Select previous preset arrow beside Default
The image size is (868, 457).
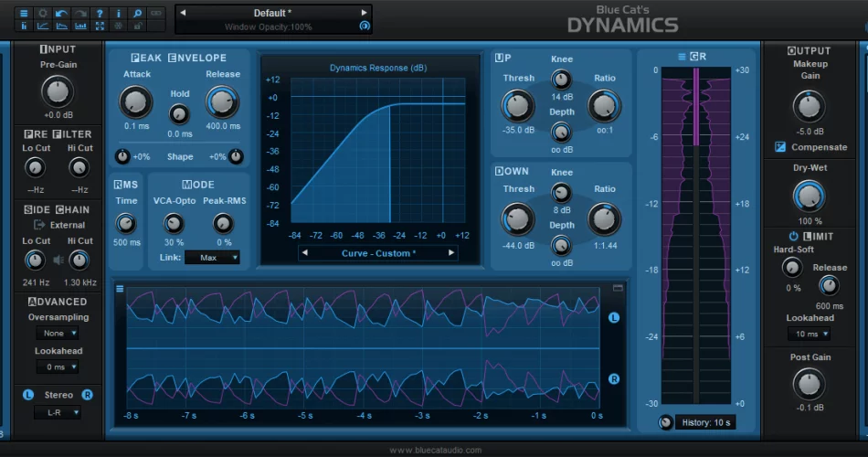183,13
